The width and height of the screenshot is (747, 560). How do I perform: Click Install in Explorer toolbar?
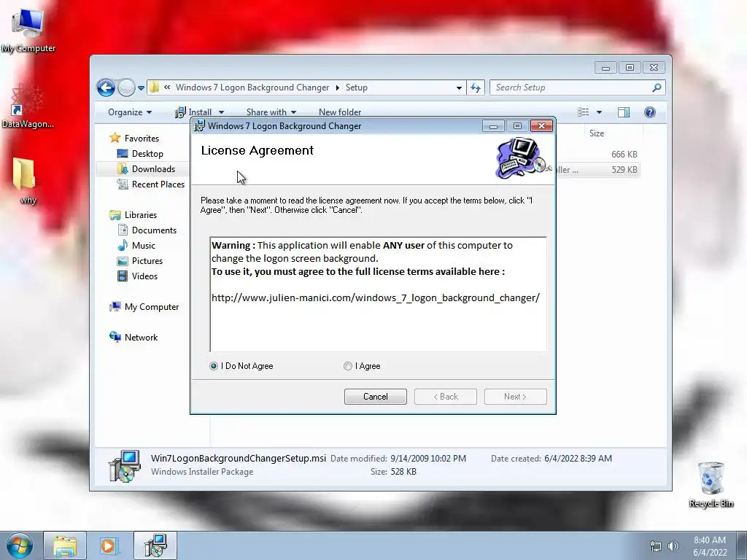(194, 112)
